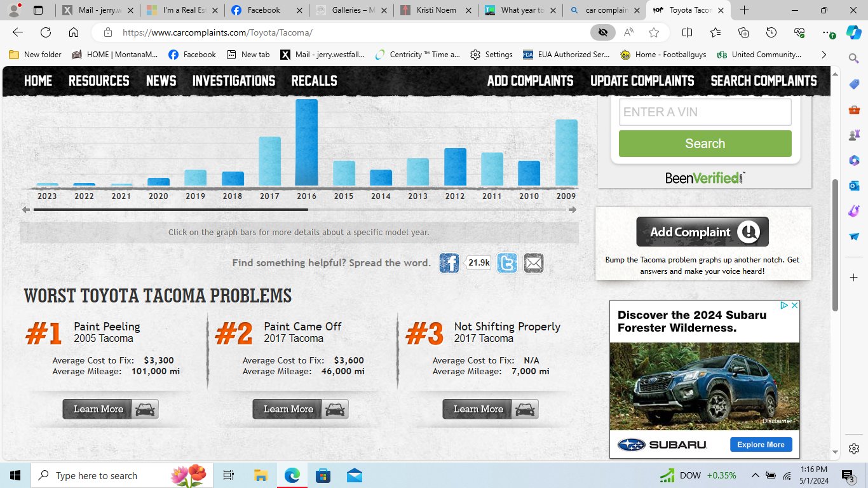Click the Twitter share icon
Image resolution: width=868 pixels, height=488 pixels.
click(x=507, y=263)
